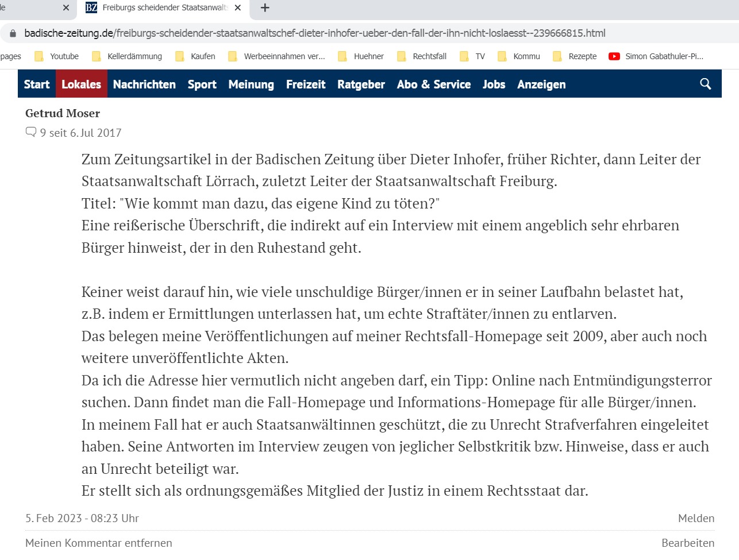Open the Rezepte bookmark folder

tap(575, 56)
